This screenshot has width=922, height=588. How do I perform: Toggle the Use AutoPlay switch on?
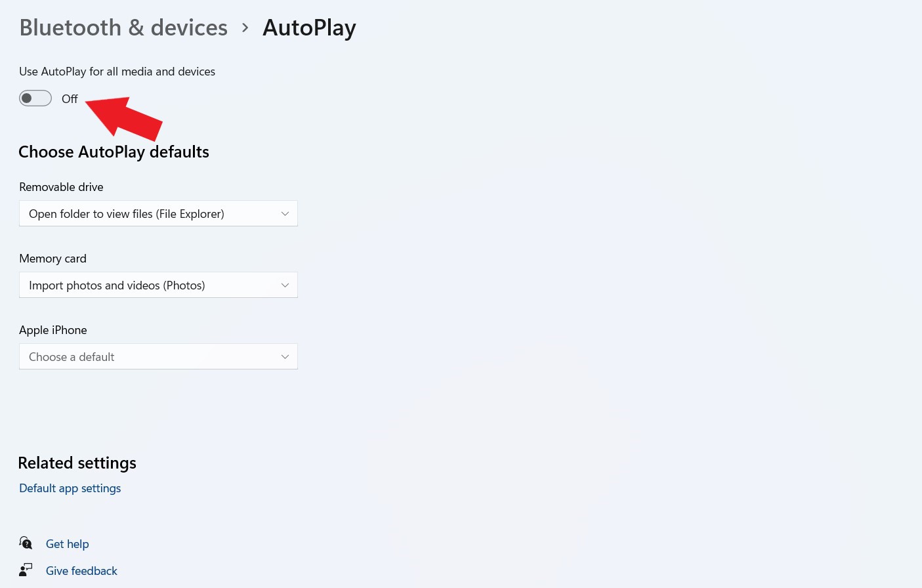pyautogui.click(x=35, y=98)
